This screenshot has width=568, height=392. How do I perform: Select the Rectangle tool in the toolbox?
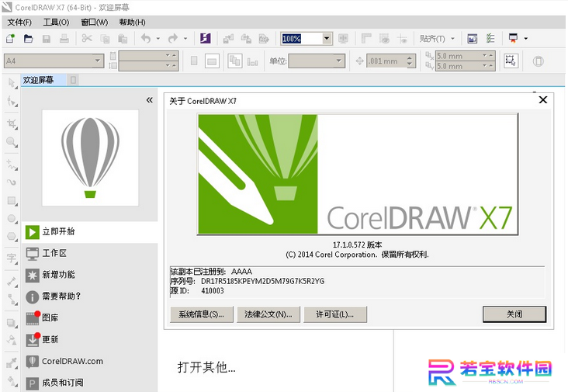[12, 200]
